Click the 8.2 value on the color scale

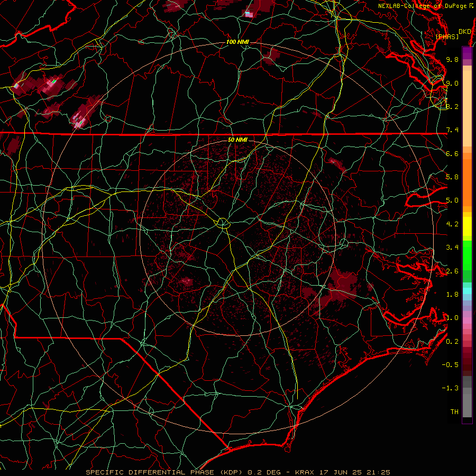point(452,106)
